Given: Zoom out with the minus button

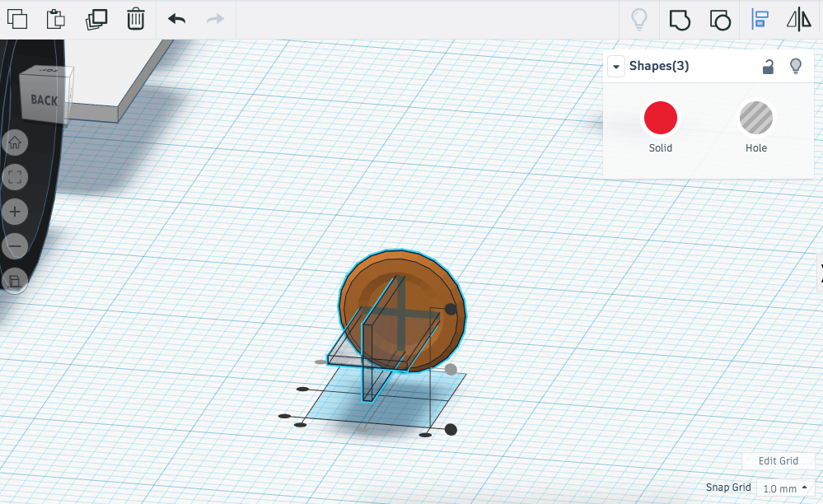Looking at the screenshot, I should [15, 246].
